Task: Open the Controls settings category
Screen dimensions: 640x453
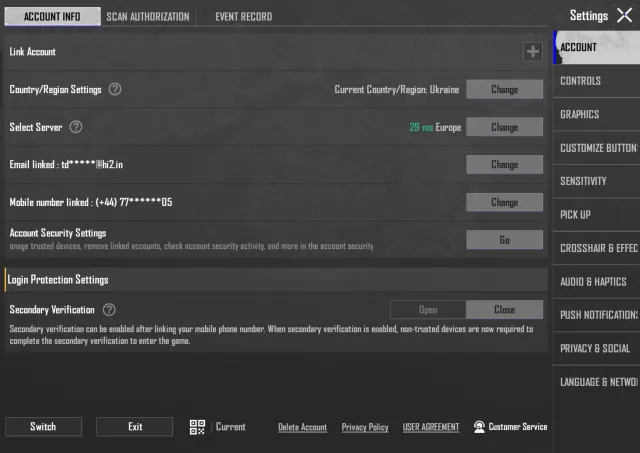Action: (x=596, y=81)
